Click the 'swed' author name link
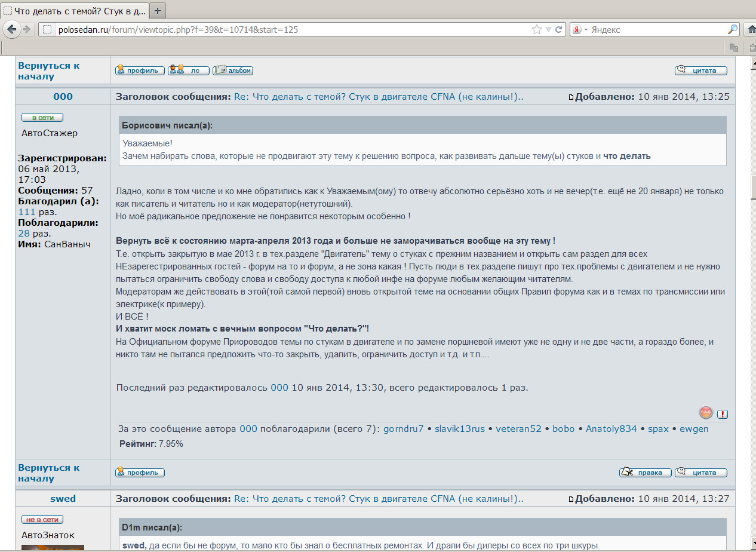756x552 pixels. point(63,499)
